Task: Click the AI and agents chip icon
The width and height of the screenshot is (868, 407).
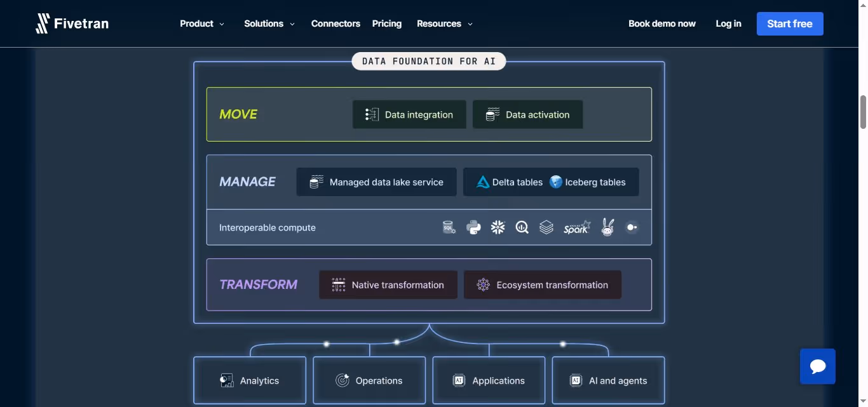Action: point(576,380)
